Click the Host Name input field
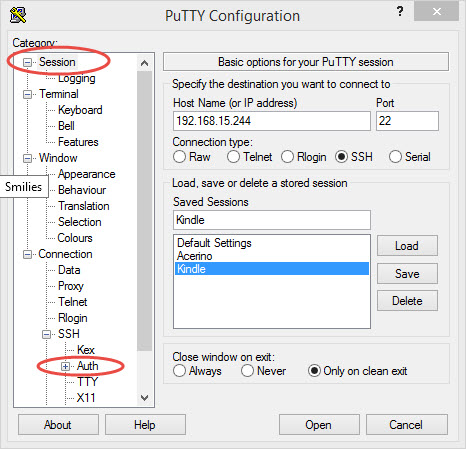Viewport: 466px width, 449px height. [x=272, y=121]
